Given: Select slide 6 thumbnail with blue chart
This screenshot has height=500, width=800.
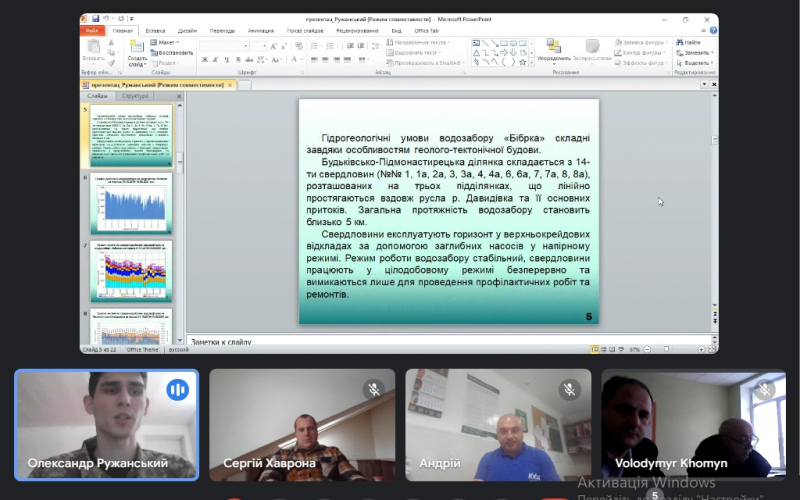Looking at the screenshot, I should coord(131,204).
